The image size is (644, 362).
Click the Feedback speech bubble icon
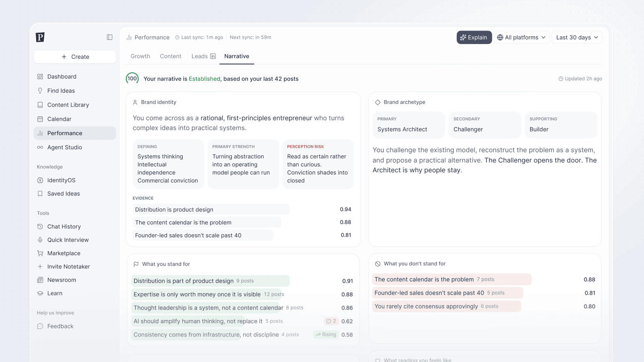click(x=40, y=326)
